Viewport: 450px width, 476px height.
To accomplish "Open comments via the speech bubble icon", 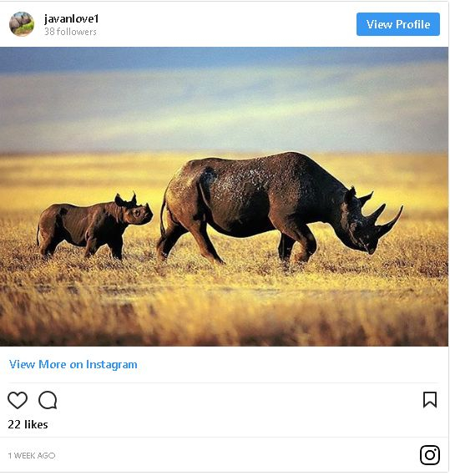I will 48,400.
